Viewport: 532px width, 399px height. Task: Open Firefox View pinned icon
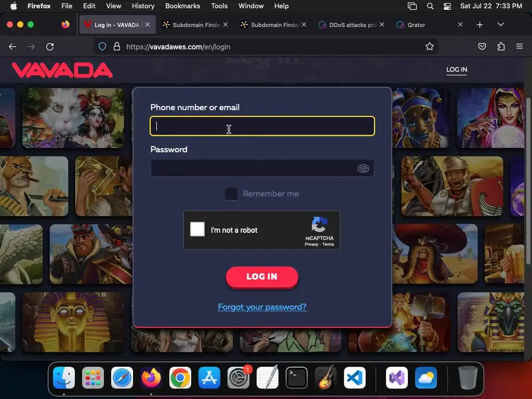[65, 24]
